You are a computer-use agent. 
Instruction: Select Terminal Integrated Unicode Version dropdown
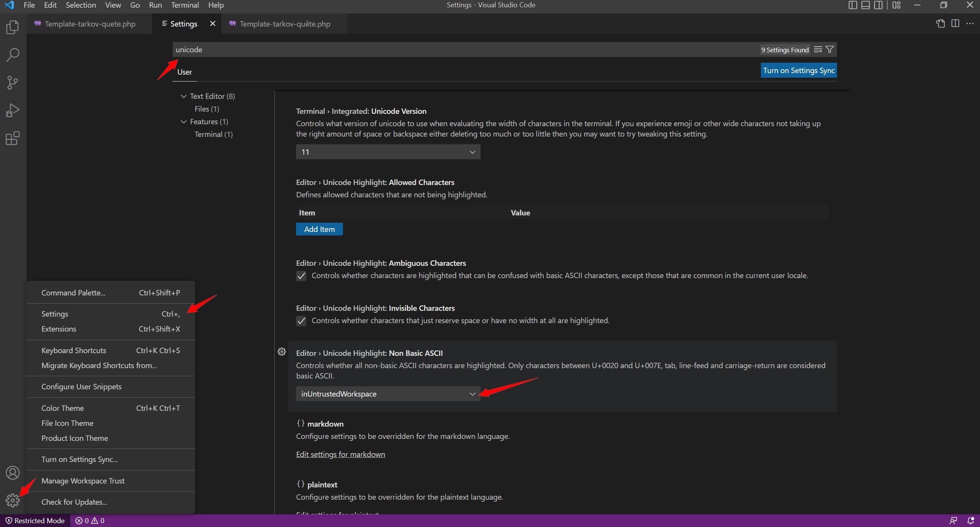pos(387,151)
